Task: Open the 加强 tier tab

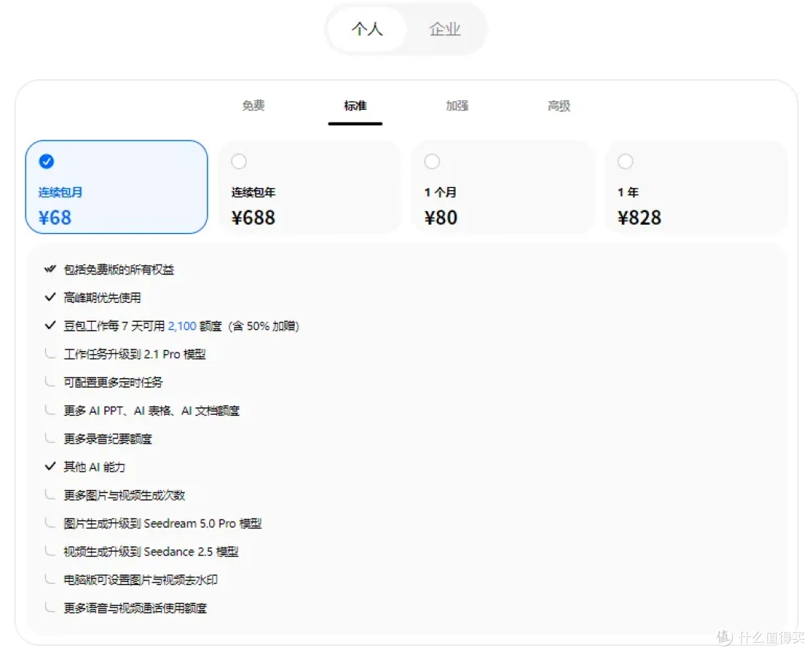Action: point(457,106)
